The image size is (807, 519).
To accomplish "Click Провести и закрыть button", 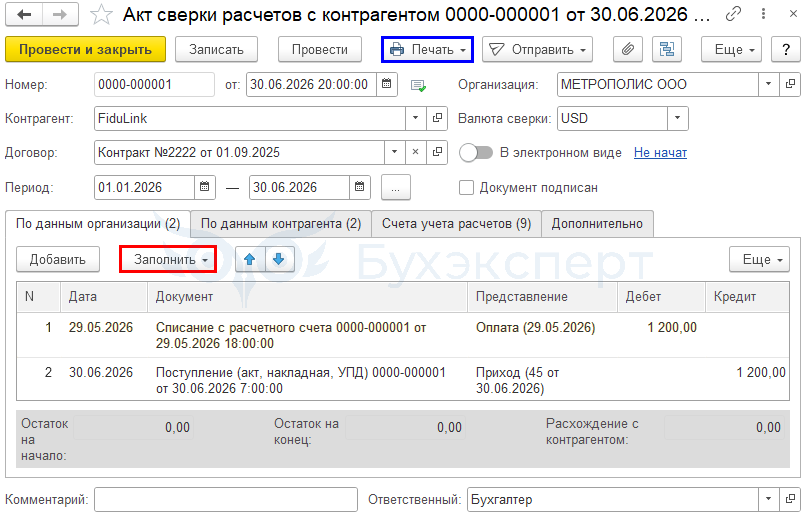I will pos(85,49).
